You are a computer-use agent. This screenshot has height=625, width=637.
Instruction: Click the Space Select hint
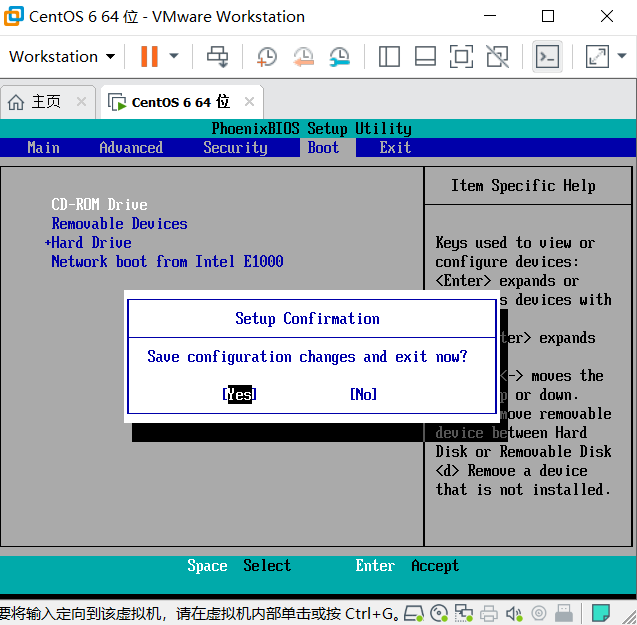(239, 565)
